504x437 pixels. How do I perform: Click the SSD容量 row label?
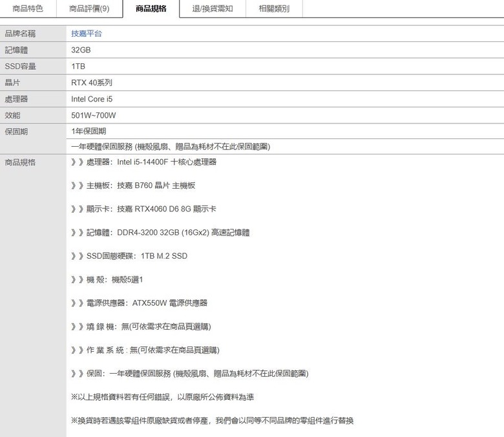coord(20,66)
